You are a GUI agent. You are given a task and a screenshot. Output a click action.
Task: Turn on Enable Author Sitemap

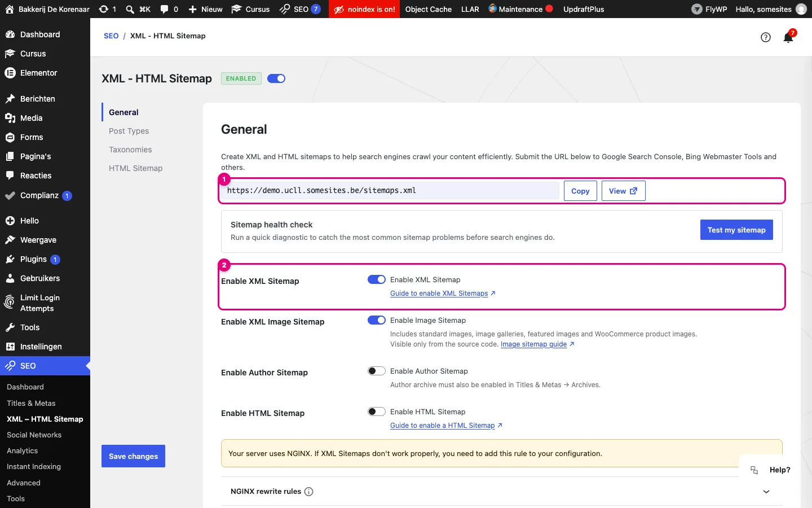[x=377, y=371]
